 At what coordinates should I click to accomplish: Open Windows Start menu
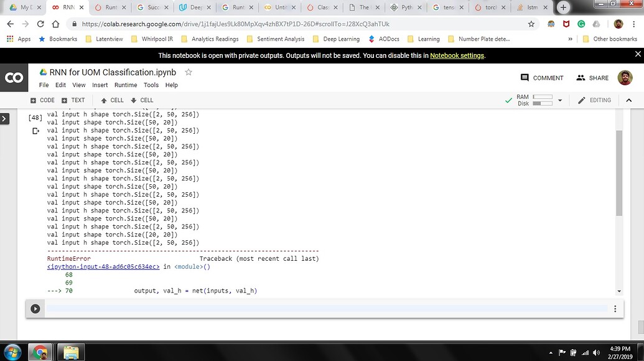click(x=12, y=352)
